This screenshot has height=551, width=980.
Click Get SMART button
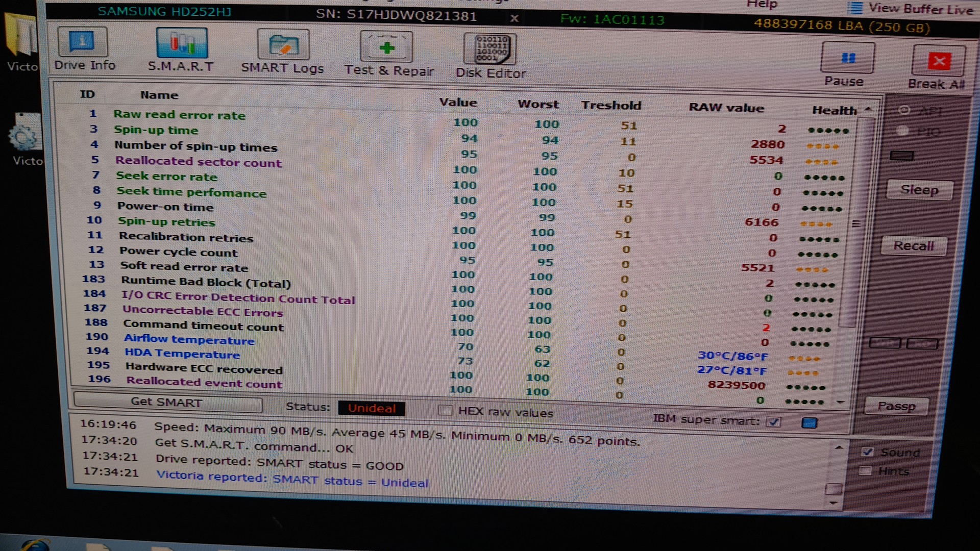tap(167, 402)
